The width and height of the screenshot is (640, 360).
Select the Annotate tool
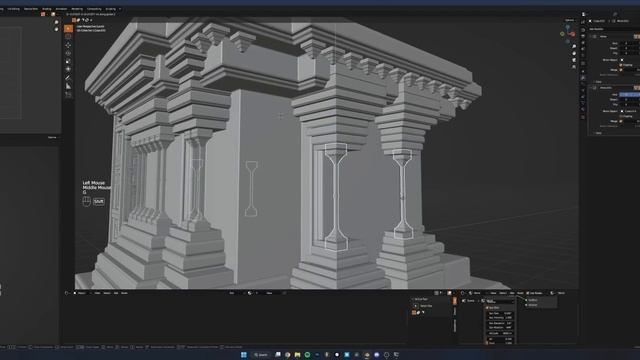click(x=69, y=78)
